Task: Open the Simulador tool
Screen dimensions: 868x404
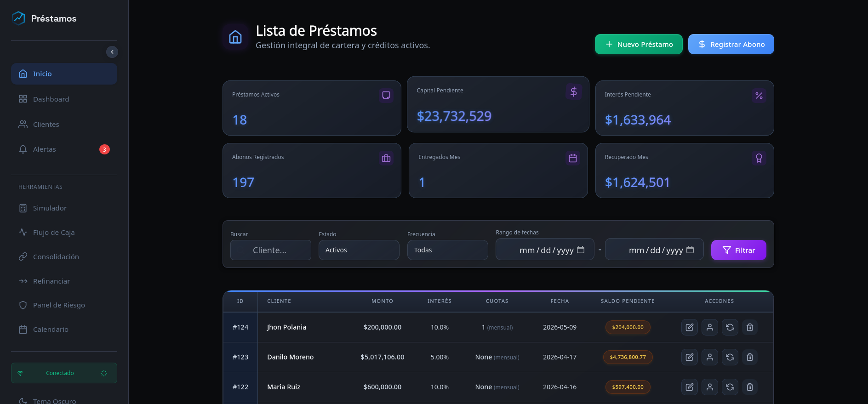Action: [64, 208]
